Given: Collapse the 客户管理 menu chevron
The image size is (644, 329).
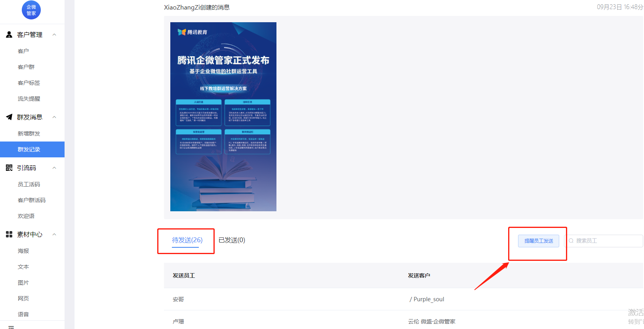Looking at the screenshot, I should tap(54, 34).
